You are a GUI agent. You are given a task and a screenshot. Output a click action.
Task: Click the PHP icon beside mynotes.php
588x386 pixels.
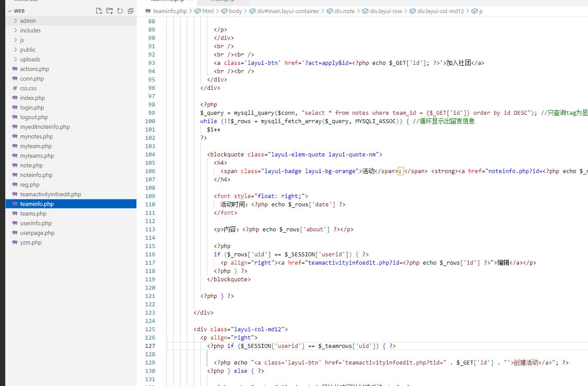pos(15,136)
